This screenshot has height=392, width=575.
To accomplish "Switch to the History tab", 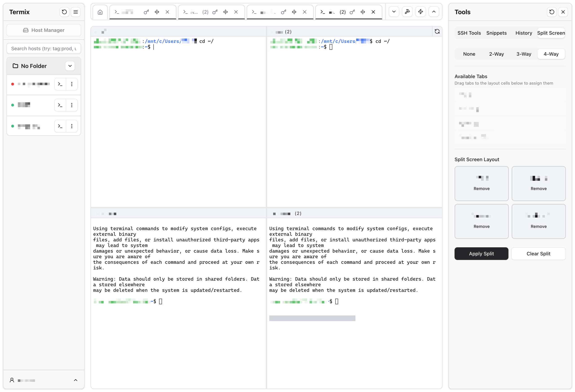I will (x=524, y=33).
